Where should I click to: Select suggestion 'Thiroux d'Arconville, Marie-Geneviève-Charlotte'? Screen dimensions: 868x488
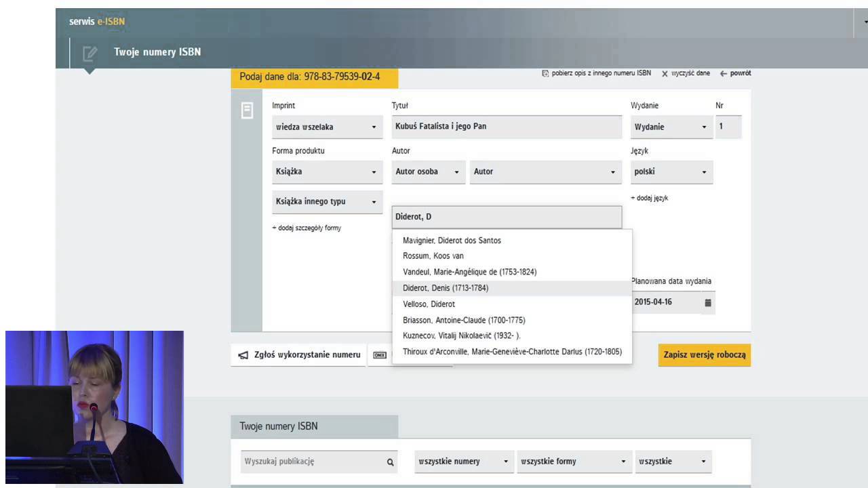(512, 352)
